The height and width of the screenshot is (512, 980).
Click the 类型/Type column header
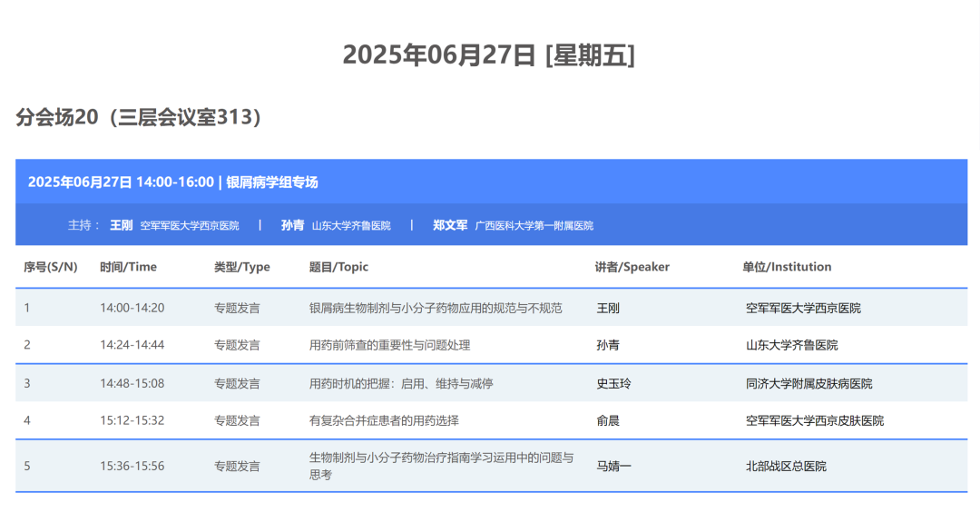(x=242, y=267)
